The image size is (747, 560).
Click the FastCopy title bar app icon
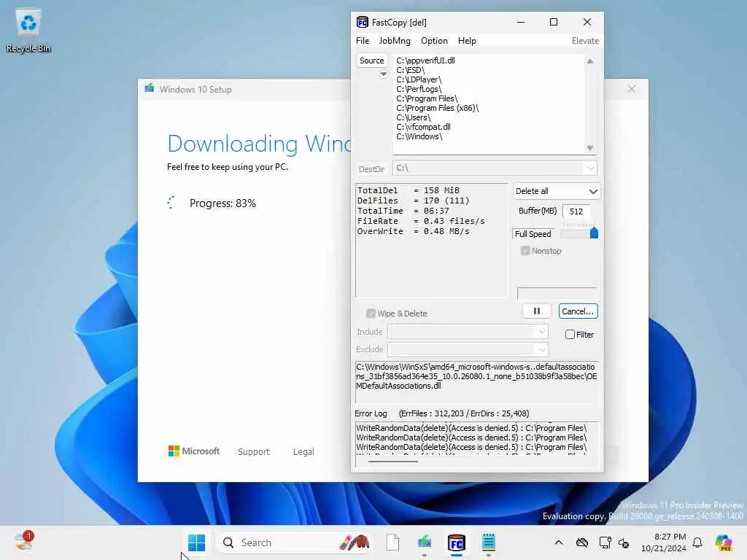(362, 22)
